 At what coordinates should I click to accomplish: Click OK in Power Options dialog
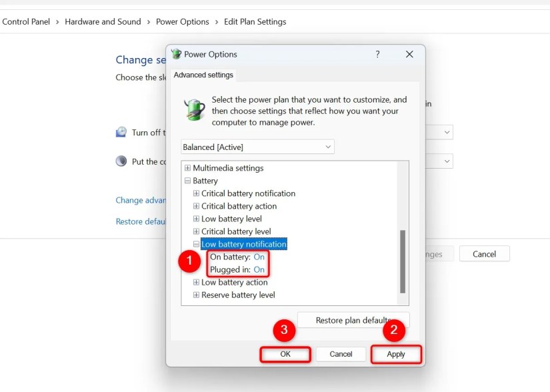coord(285,354)
